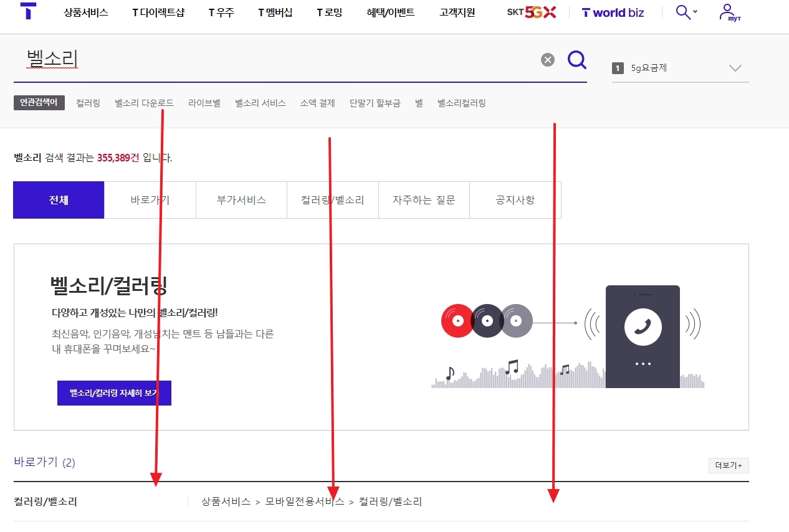Click the 더보기+ button
Viewport: 789px width, 532px height.
click(x=727, y=465)
